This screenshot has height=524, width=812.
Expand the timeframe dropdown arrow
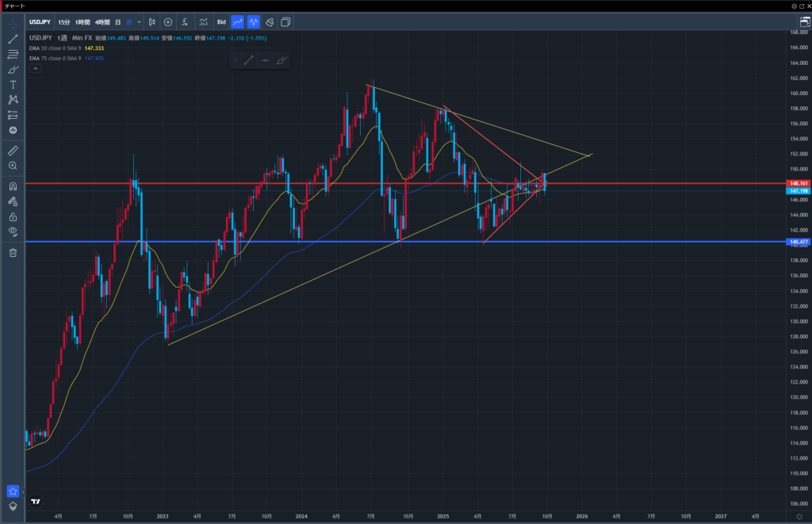[140, 22]
